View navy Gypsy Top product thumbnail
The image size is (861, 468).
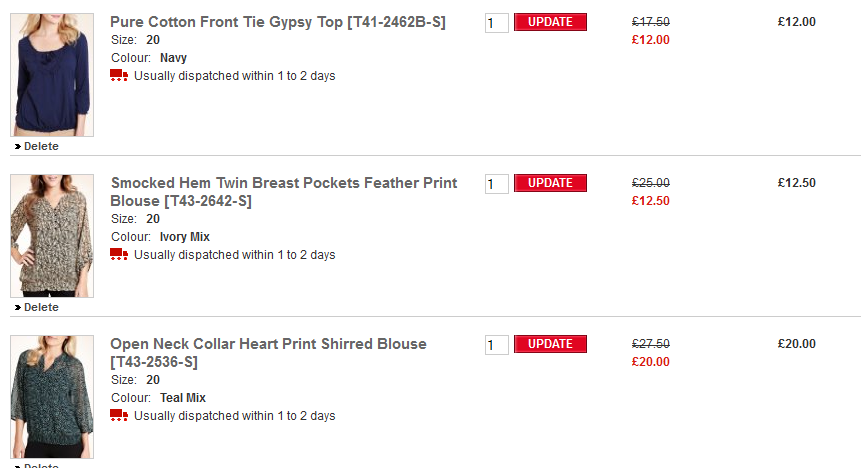click(x=52, y=75)
